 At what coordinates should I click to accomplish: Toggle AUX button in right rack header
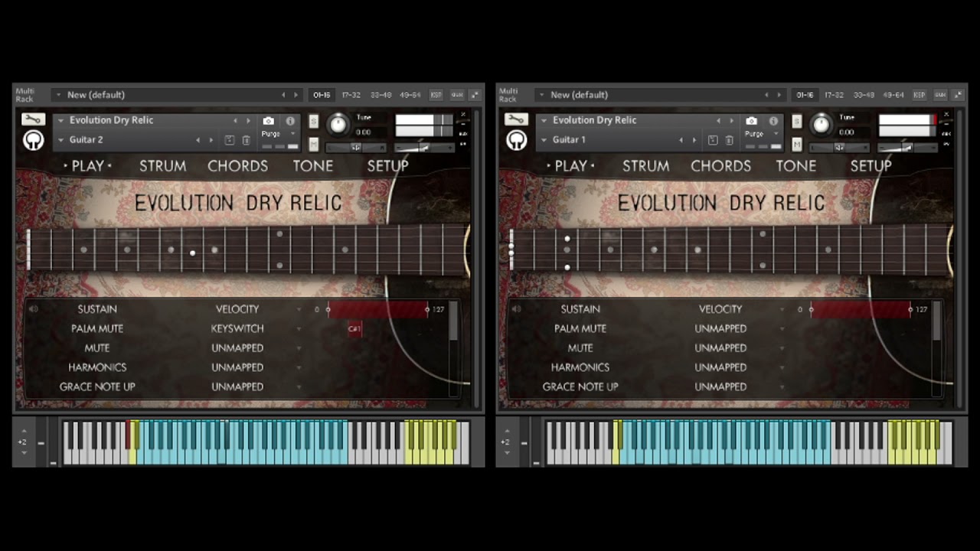940,95
